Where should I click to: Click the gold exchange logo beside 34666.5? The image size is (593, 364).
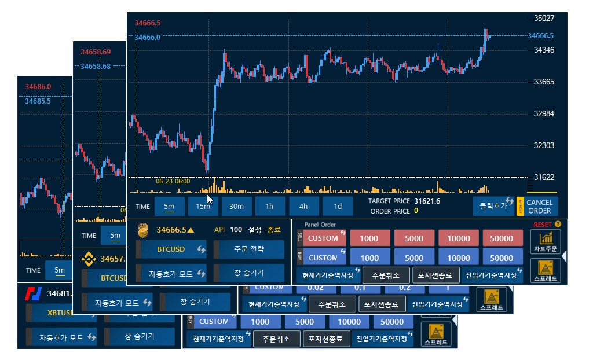(x=143, y=230)
